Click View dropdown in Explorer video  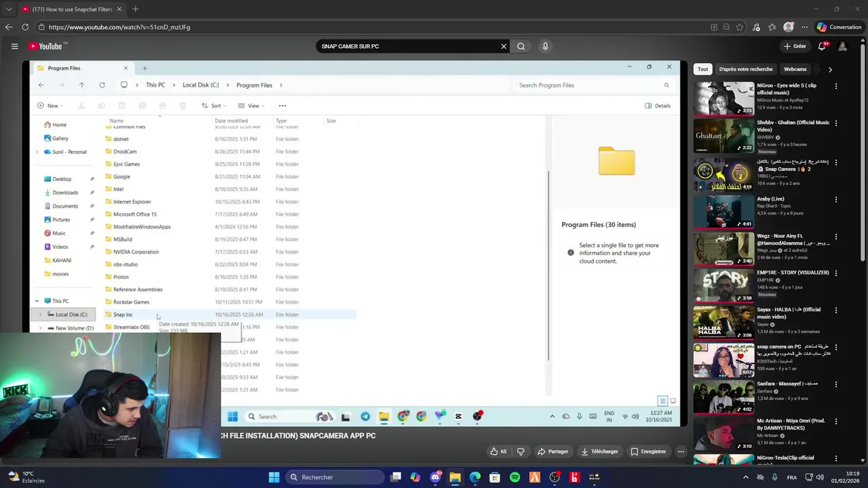250,106
